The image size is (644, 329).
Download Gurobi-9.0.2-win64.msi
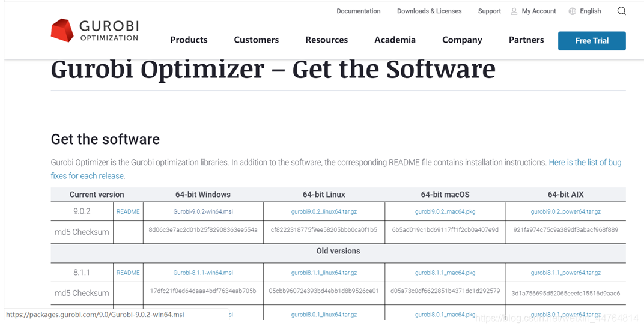click(203, 212)
